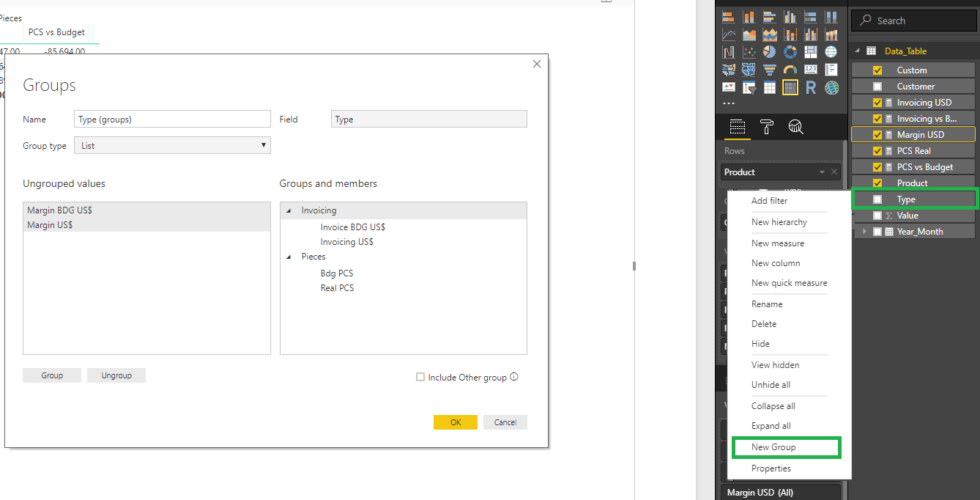Collapse the Data_Table fields list
980x500 pixels.
[x=856, y=51]
